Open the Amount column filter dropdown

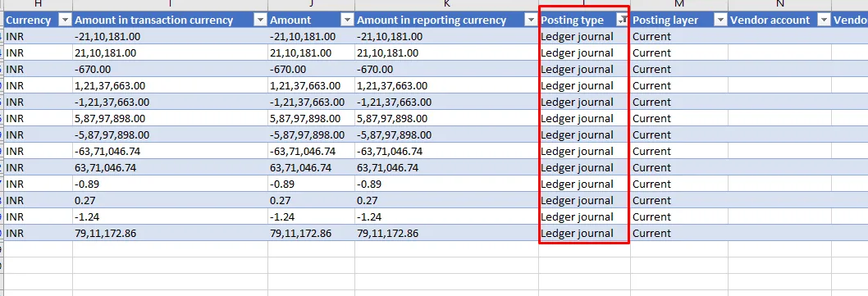[x=347, y=20]
